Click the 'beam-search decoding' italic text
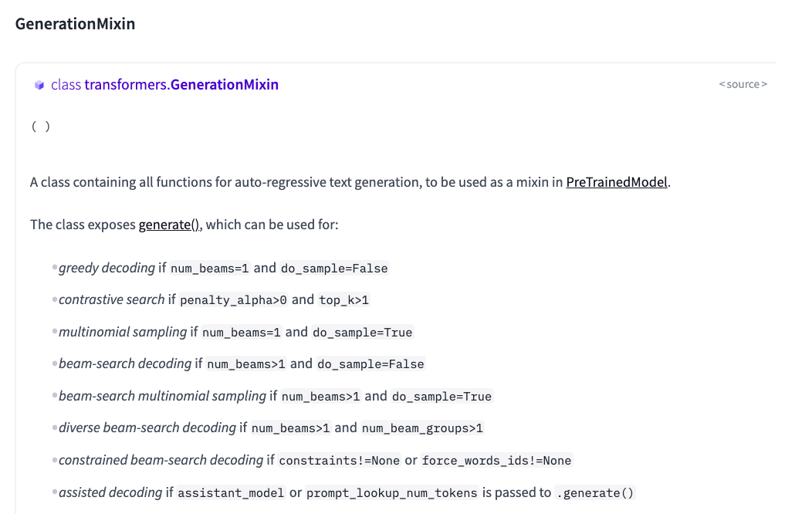 [x=125, y=364]
